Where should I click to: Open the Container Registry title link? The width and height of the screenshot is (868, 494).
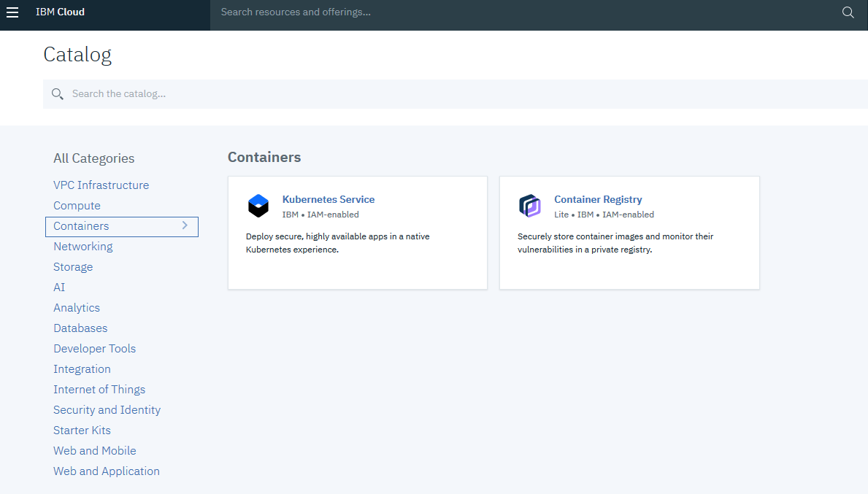pos(598,199)
